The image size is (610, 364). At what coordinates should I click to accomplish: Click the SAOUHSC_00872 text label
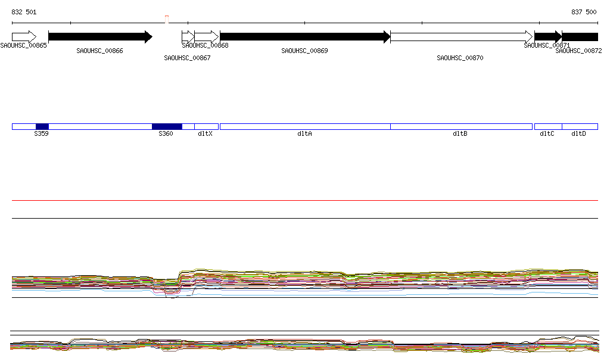click(578, 51)
